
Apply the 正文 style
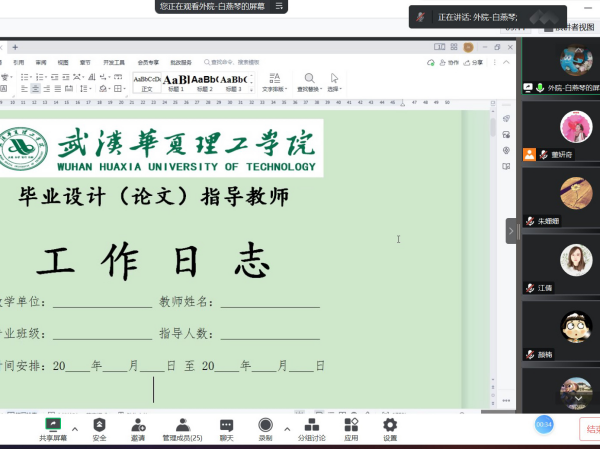[x=147, y=83]
